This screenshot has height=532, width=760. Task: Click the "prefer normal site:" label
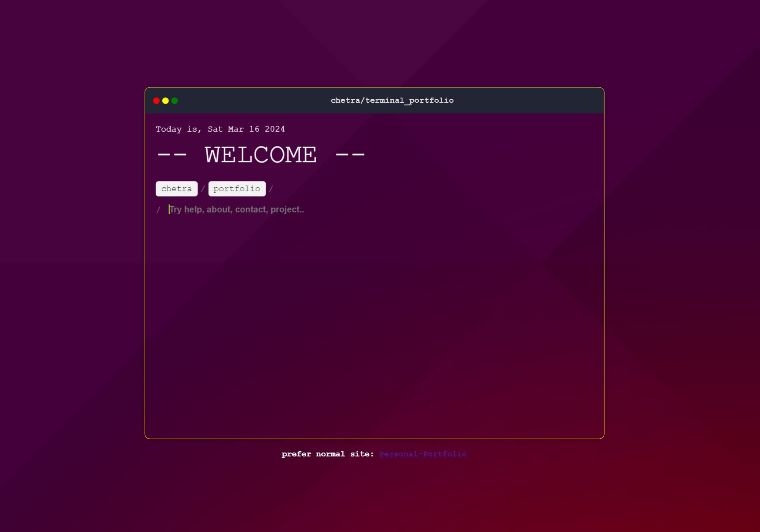[328, 454]
